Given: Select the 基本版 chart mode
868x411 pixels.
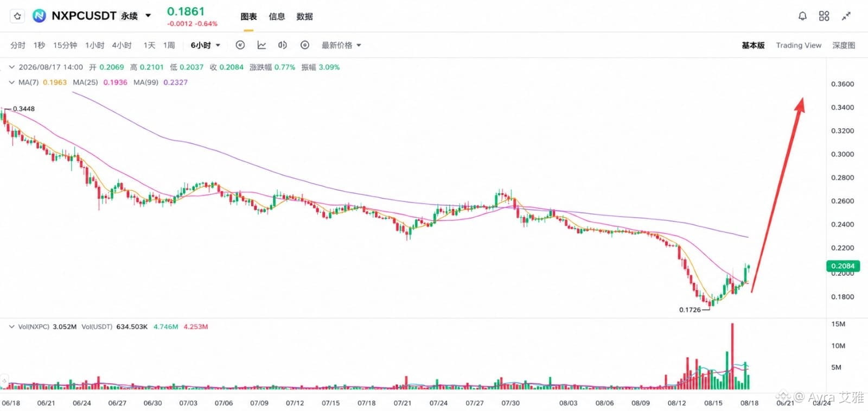Looking at the screenshot, I should click(753, 45).
